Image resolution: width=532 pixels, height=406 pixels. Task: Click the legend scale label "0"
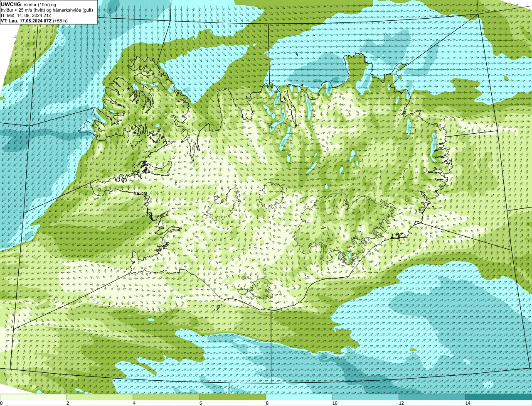pyautogui.click(x=2, y=403)
